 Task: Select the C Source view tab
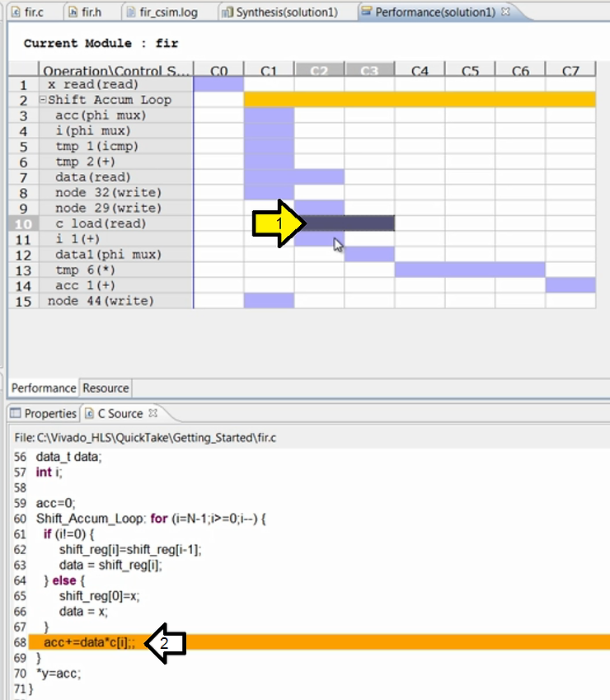coord(120,413)
